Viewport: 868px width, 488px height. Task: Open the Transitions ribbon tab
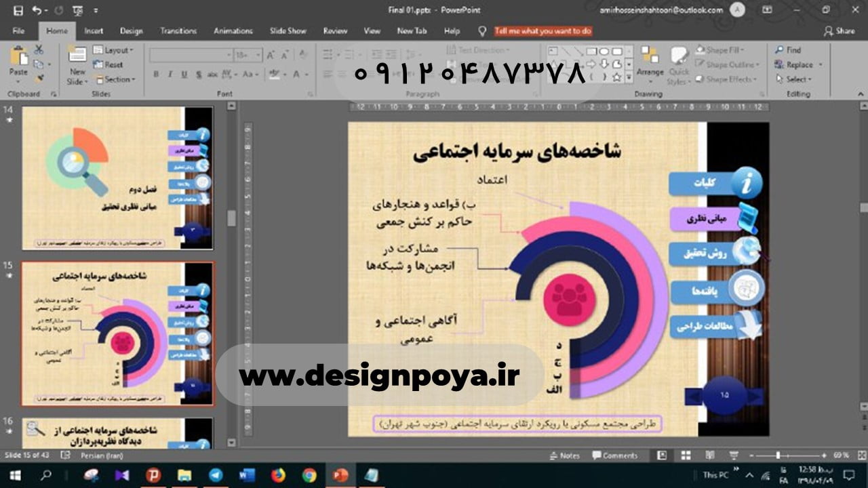pyautogui.click(x=178, y=30)
